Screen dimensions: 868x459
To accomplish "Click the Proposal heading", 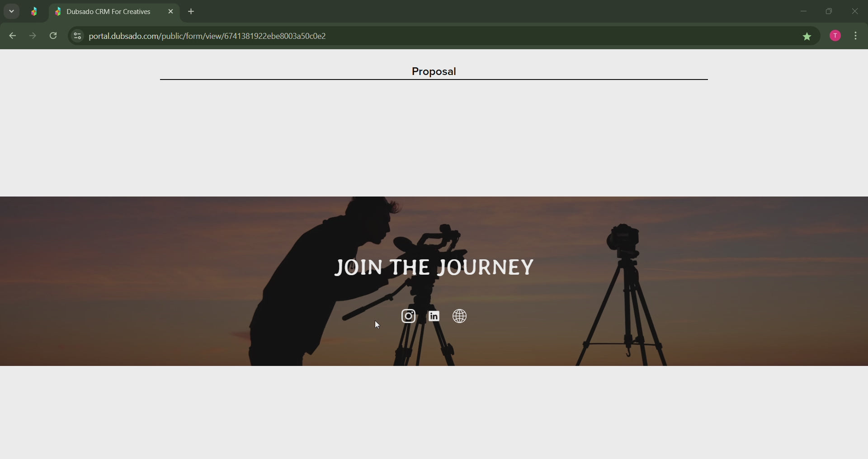I will (434, 71).
